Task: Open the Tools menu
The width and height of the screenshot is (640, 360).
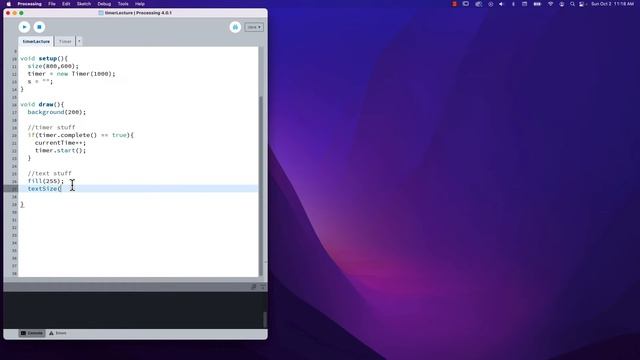Action: 123,4
